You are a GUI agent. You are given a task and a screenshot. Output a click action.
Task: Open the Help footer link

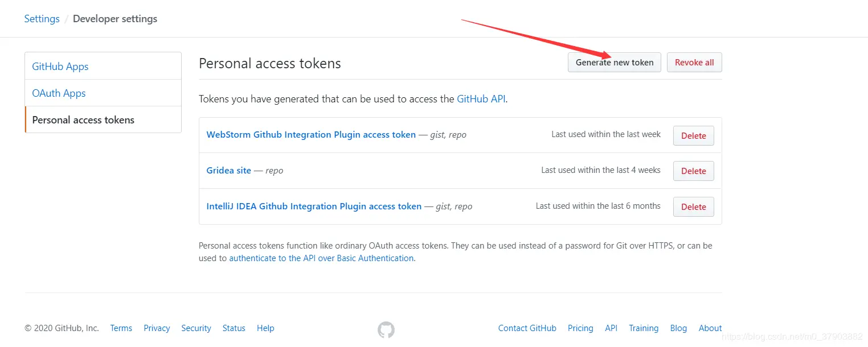point(265,328)
